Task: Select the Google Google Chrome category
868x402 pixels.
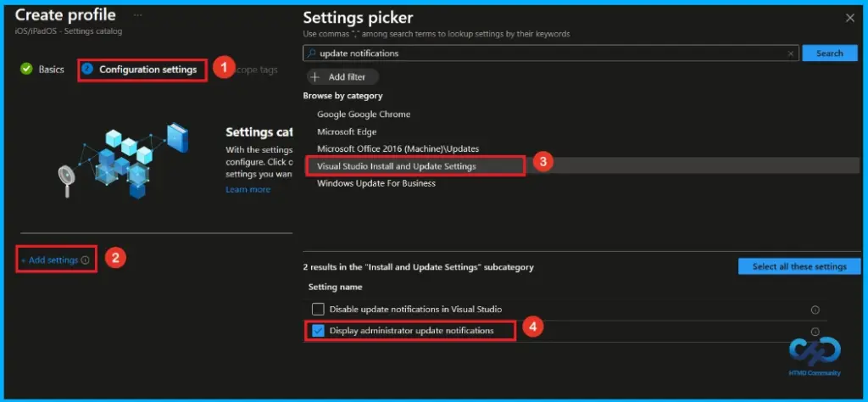Action: pos(364,114)
